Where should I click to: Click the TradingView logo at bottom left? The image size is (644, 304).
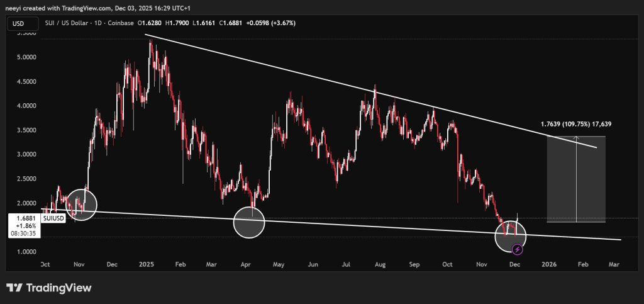coord(49,288)
